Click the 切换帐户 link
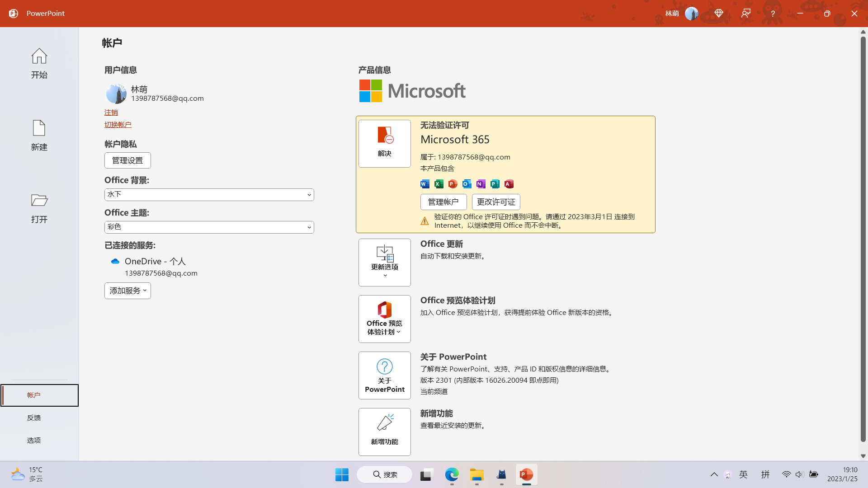The width and height of the screenshot is (868, 488). [x=118, y=125]
